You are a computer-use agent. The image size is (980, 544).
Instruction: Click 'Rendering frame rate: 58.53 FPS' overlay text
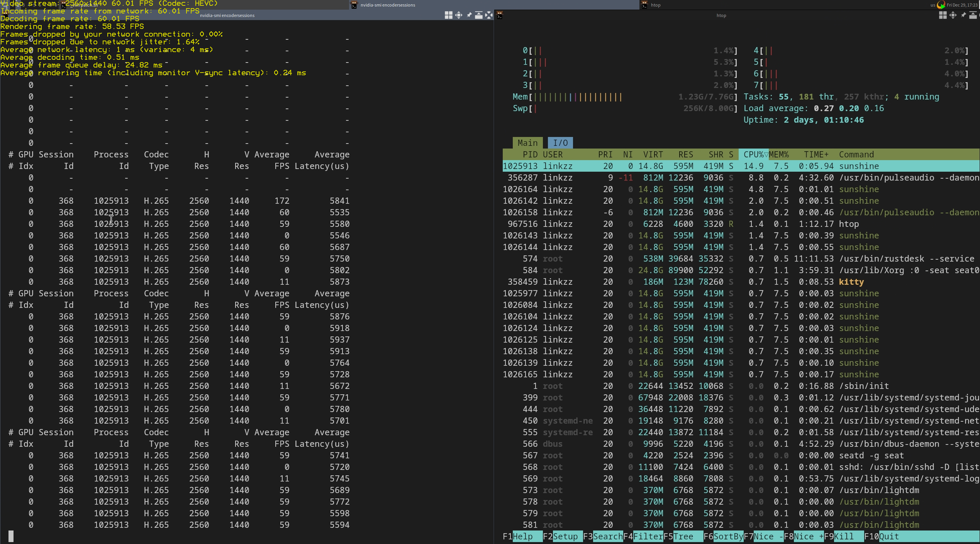[x=72, y=27]
